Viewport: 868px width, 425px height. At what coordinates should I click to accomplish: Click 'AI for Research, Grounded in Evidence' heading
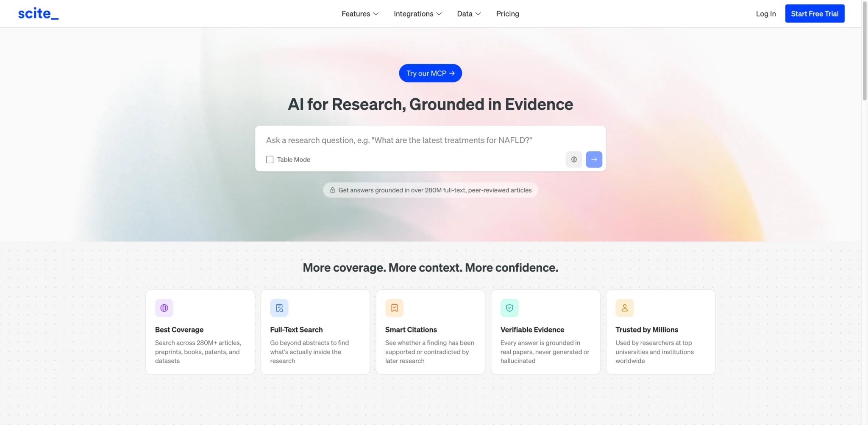(430, 104)
